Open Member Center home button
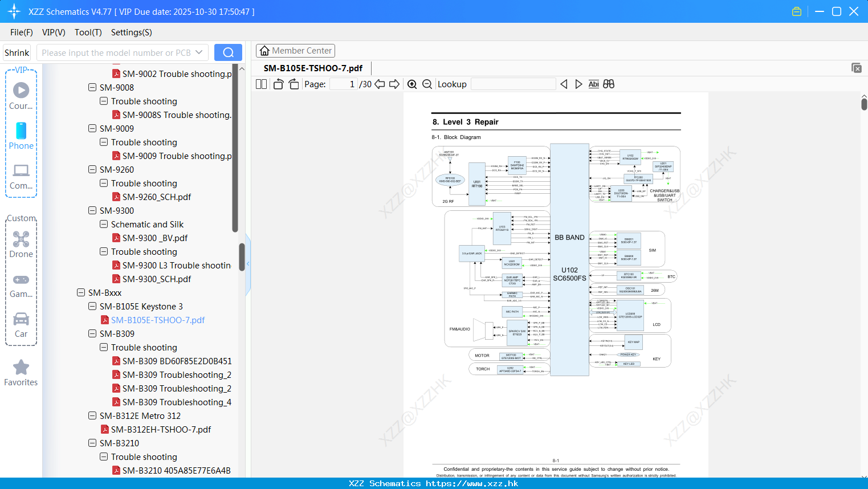This screenshot has height=489, width=868. tap(295, 51)
